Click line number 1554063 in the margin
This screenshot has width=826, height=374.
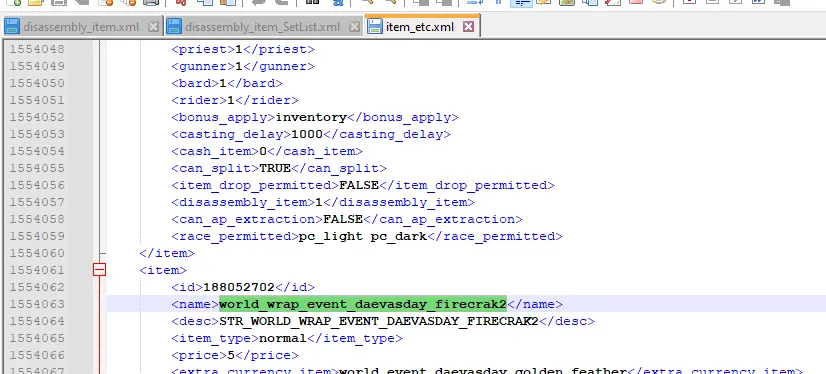(x=37, y=304)
